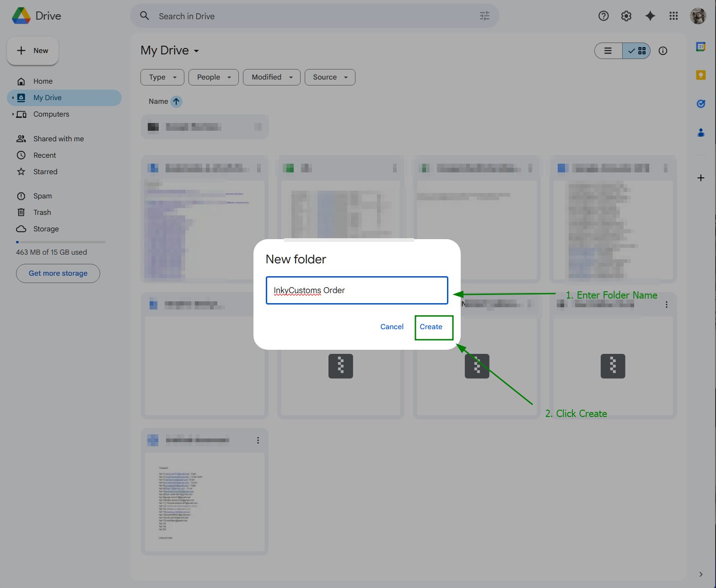Expand Computers tree in sidebar
716x588 pixels.
(x=13, y=114)
